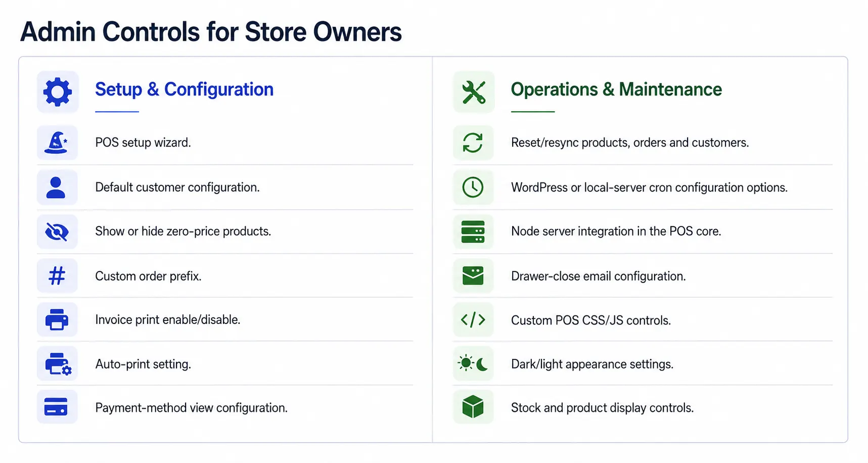Select the printer icon for invoice print
The height and width of the screenshot is (463, 868).
[x=57, y=319]
